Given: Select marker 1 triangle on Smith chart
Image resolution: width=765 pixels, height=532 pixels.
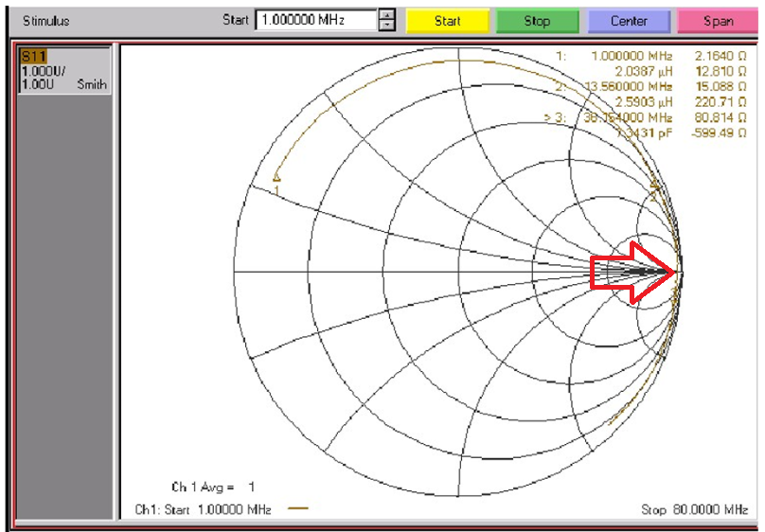Looking at the screenshot, I should (276, 176).
